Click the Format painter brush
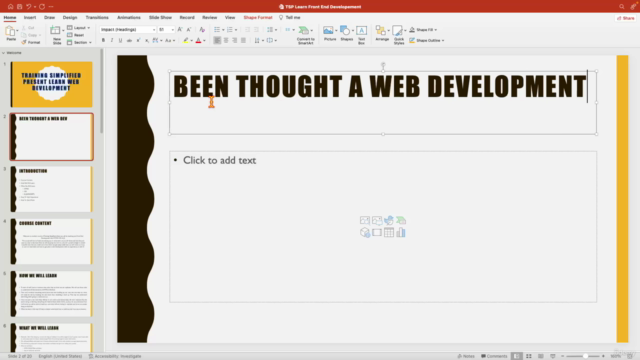 pyautogui.click(x=31, y=42)
